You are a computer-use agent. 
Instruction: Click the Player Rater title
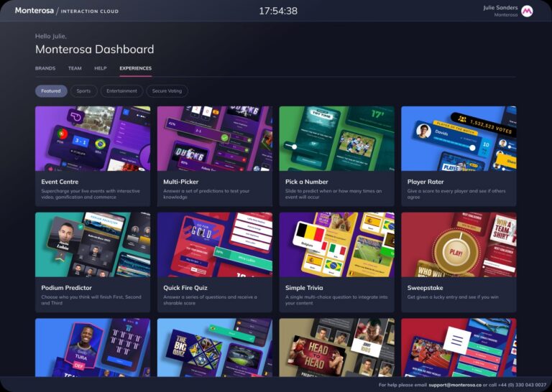tap(425, 182)
